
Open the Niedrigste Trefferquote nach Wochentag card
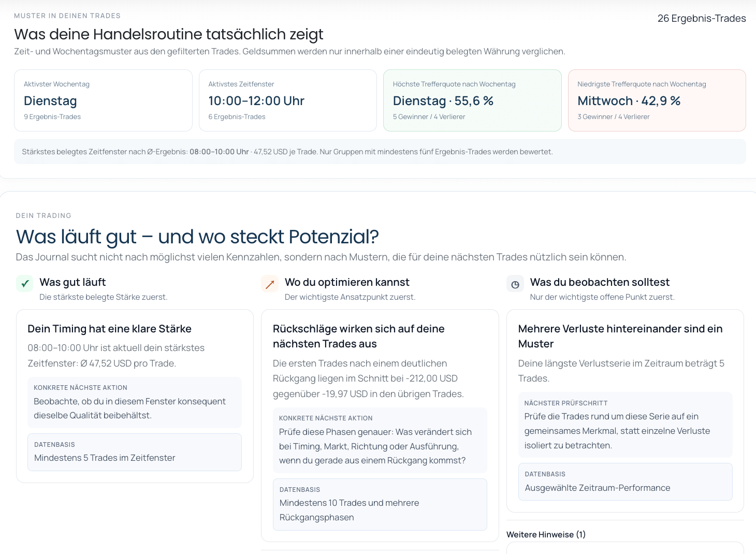[657, 100]
